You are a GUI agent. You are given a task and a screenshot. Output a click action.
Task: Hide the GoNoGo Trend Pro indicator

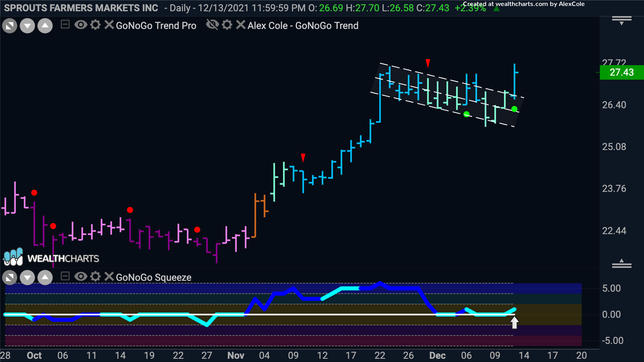click(81, 25)
